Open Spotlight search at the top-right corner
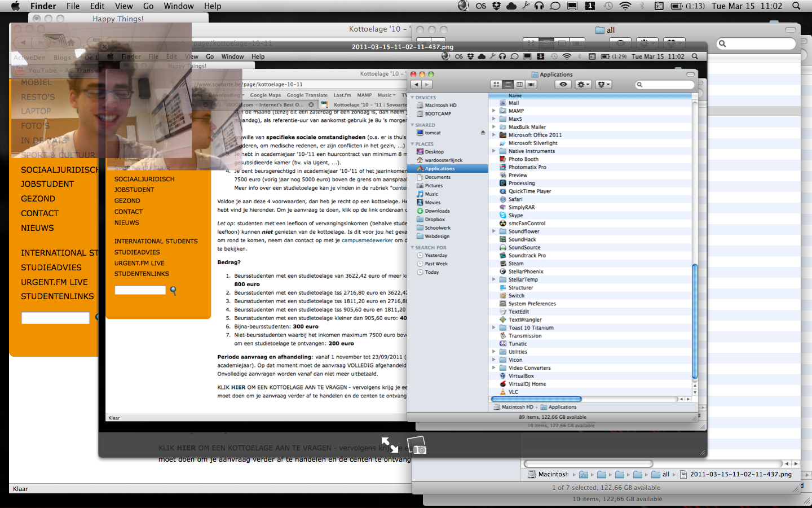The height and width of the screenshot is (508, 812). coord(796,6)
